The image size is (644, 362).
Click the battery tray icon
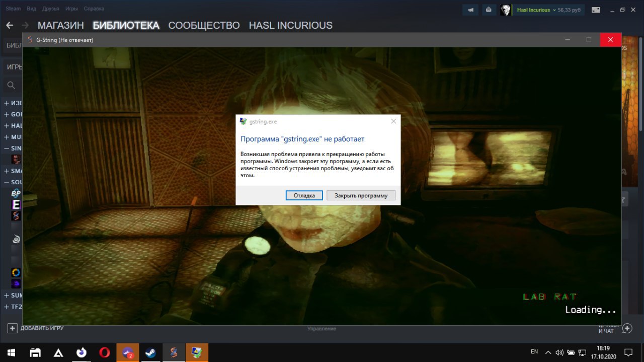click(571, 352)
